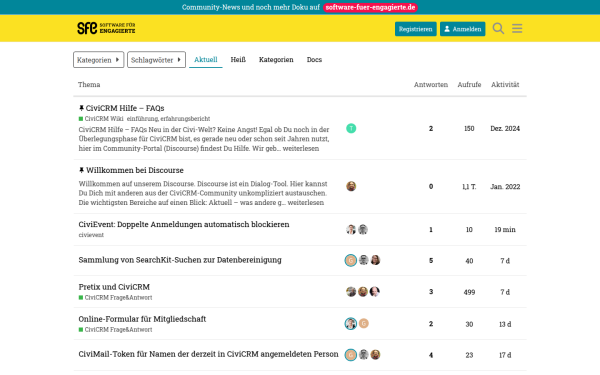The height and width of the screenshot is (375, 600).
Task: Click the G avatar in CiviMail-Token row
Action: (x=351, y=355)
